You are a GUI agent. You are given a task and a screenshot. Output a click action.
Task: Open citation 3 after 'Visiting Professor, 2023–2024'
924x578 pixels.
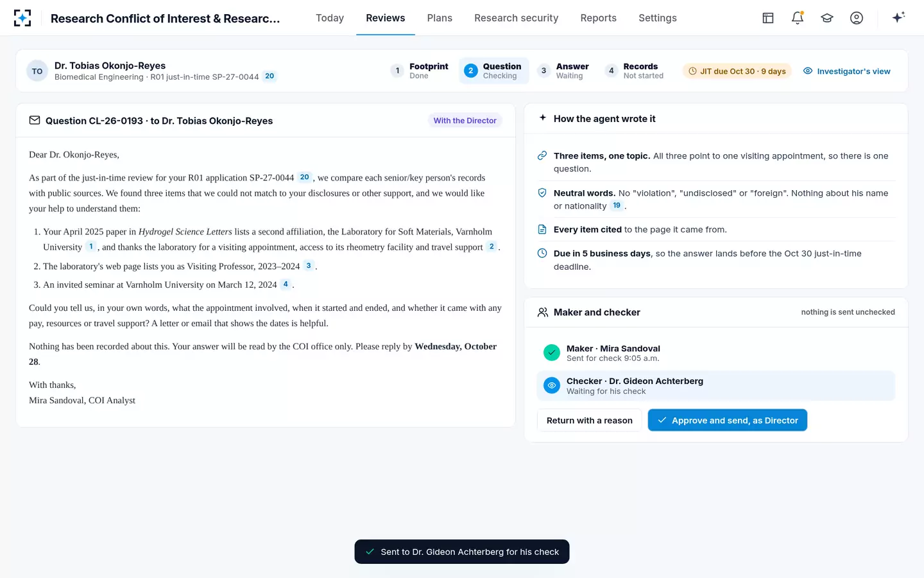coord(309,266)
